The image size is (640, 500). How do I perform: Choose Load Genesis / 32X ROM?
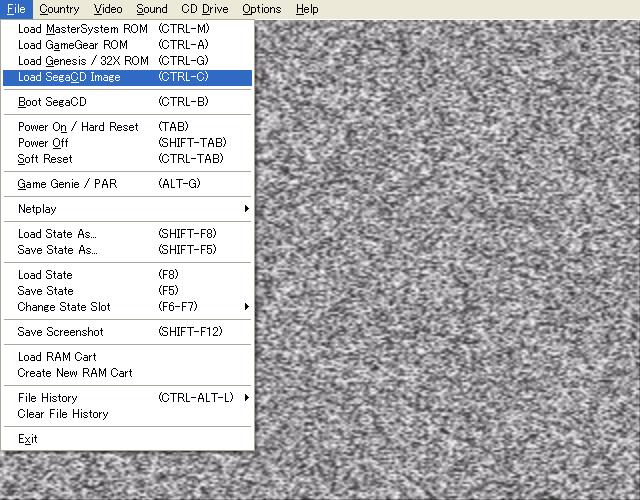click(127, 61)
